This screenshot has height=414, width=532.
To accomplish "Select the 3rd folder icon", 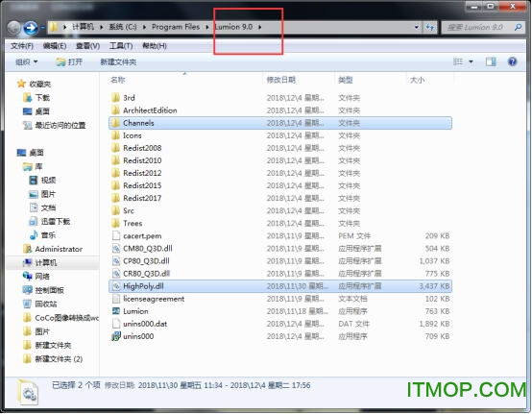I will pos(115,98).
